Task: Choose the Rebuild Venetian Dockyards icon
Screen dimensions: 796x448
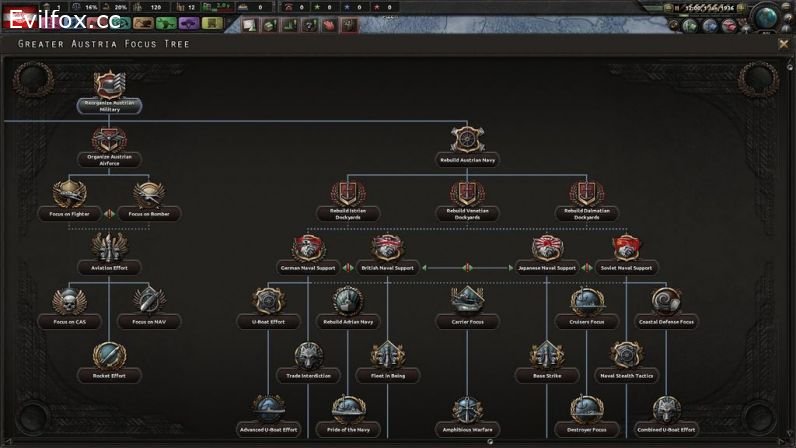Action: pyautogui.click(x=466, y=193)
